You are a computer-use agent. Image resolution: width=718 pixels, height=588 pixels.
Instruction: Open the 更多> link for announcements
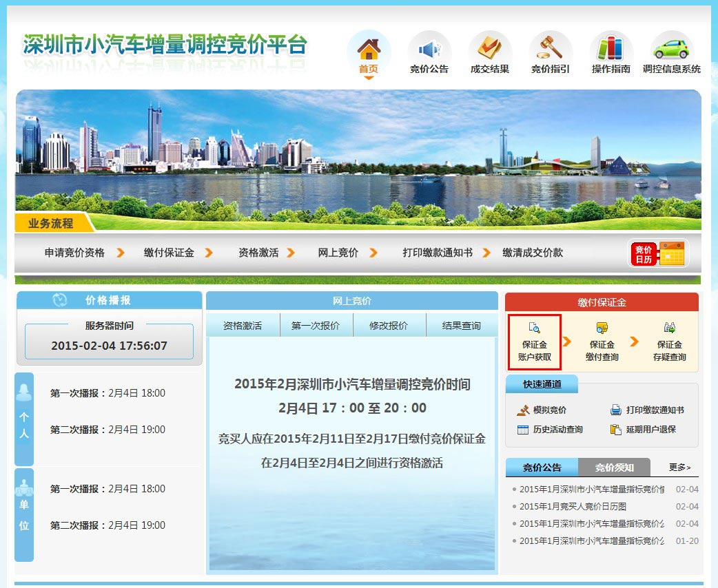(x=679, y=467)
